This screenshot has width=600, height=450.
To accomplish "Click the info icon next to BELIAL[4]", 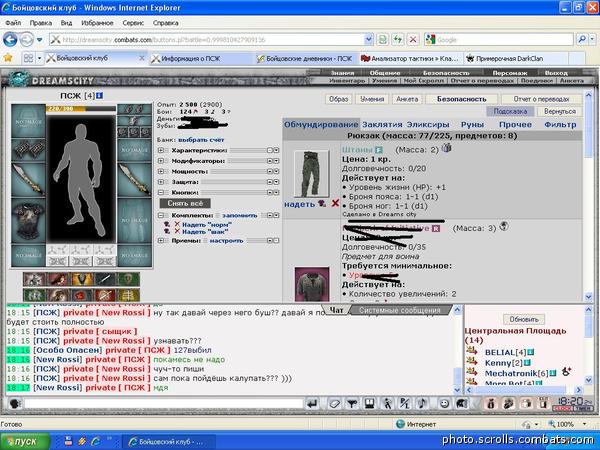I will click(530, 352).
